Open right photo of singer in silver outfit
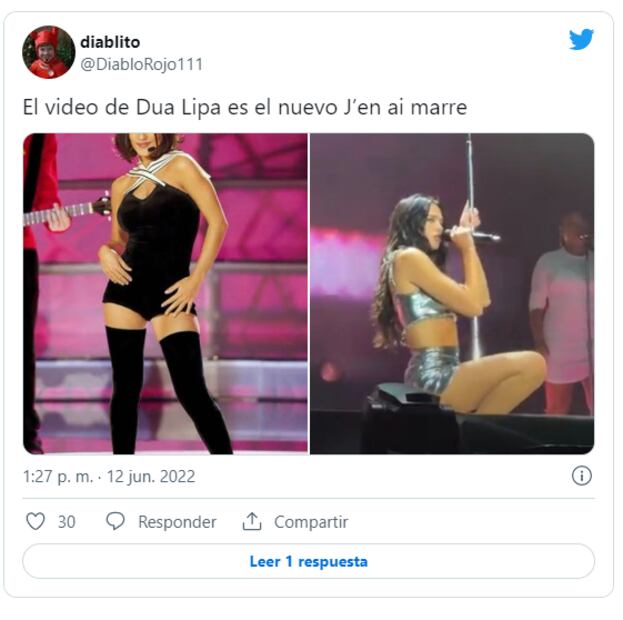The image size is (623, 620). [452, 293]
